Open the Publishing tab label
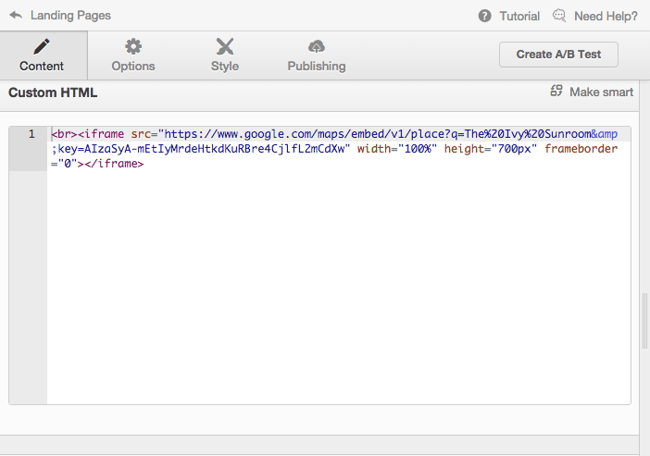The width and height of the screenshot is (650, 456). tap(316, 66)
